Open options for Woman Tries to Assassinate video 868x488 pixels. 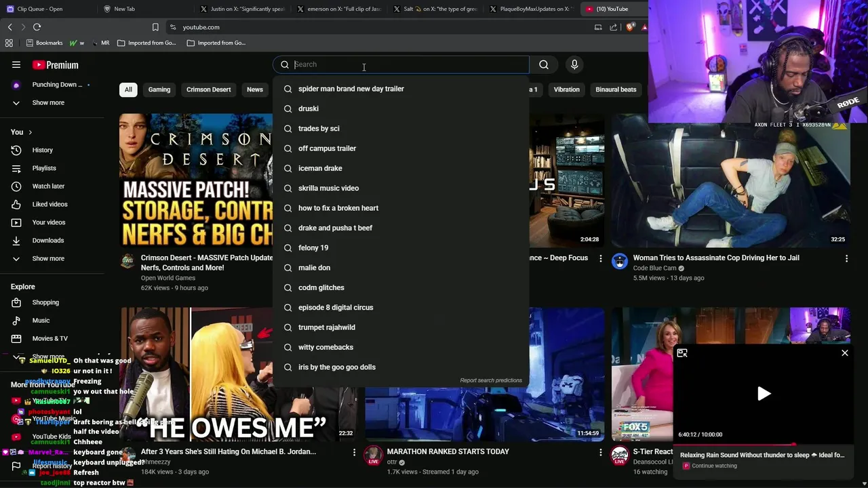(846, 258)
